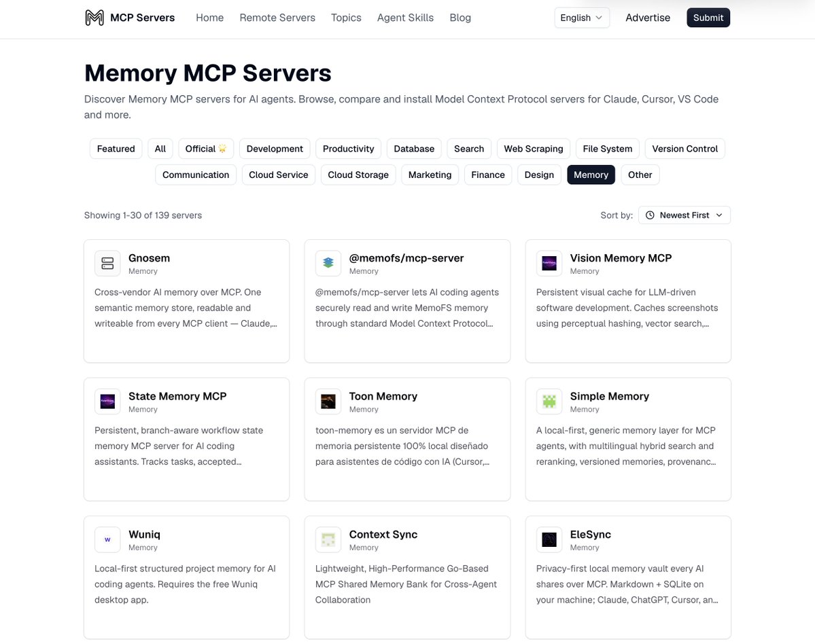Open the Topics nav item
Screen dimensions: 815x644
[x=346, y=18]
